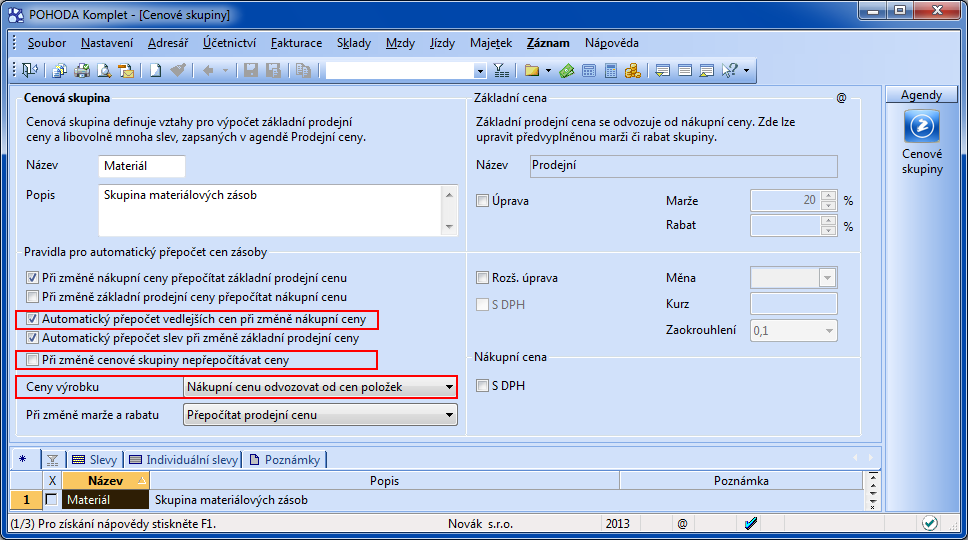Click the first calculator icon in the toolbar

(589, 71)
